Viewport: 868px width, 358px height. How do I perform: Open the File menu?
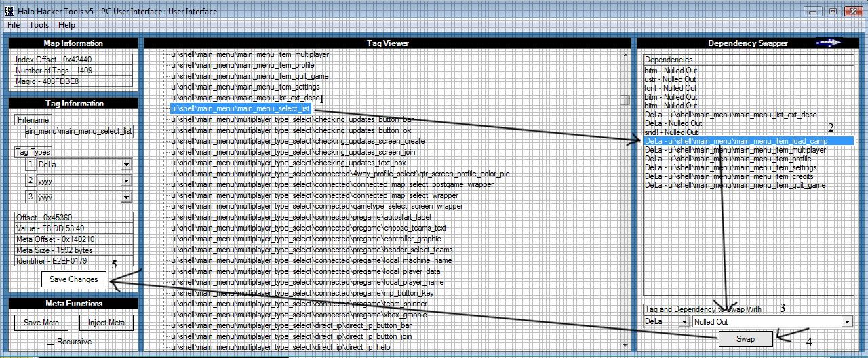point(14,25)
